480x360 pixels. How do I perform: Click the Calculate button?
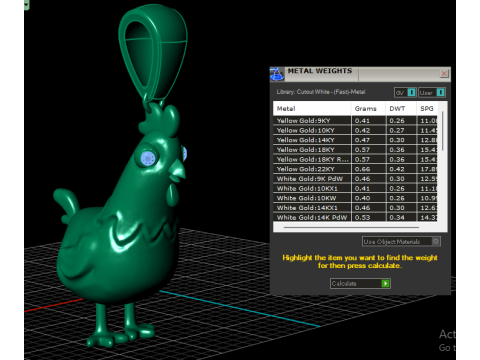point(360,283)
